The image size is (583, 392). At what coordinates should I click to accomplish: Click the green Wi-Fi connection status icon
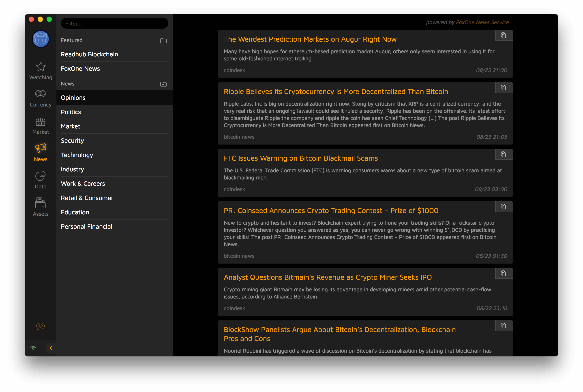pos(33,348)
